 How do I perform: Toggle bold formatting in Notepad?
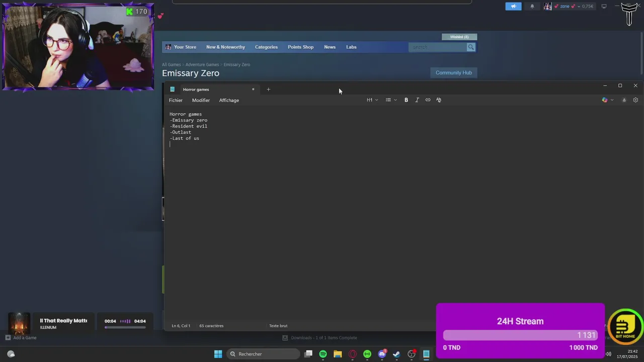(406, 100)
